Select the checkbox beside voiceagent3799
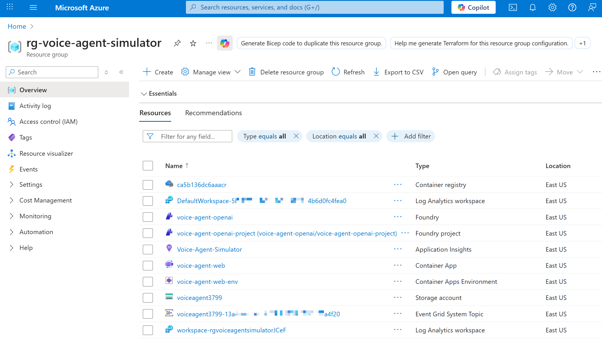The width and height of the screenshot is (602, 364). (x=148, y=298)
